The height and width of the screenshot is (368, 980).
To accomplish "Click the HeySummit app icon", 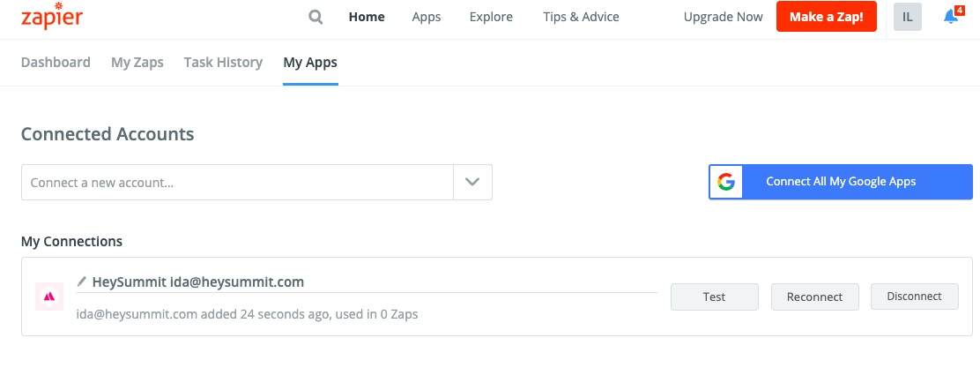I will [x=48, y=297].
